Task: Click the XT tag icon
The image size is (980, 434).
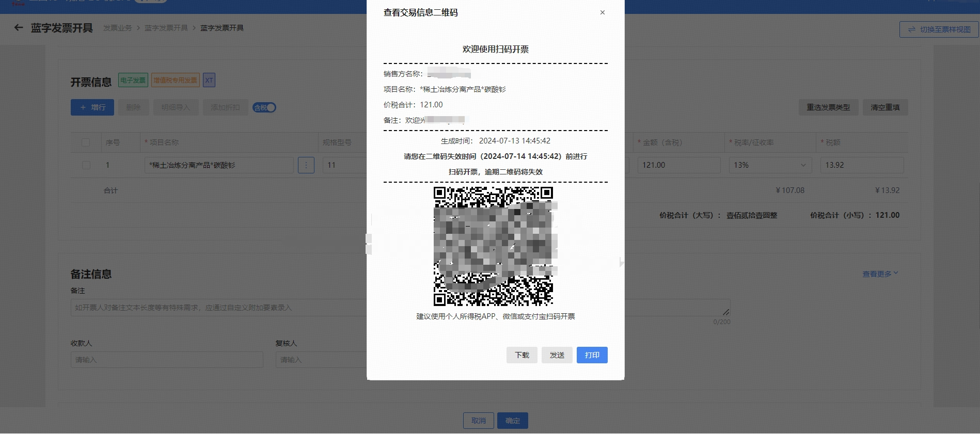Action: click(x=209, y=80)
